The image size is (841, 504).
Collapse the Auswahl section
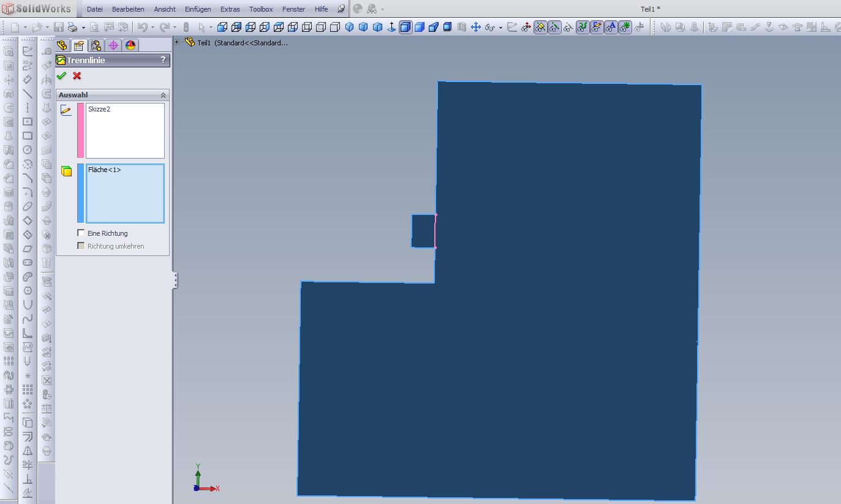[163, 95]
